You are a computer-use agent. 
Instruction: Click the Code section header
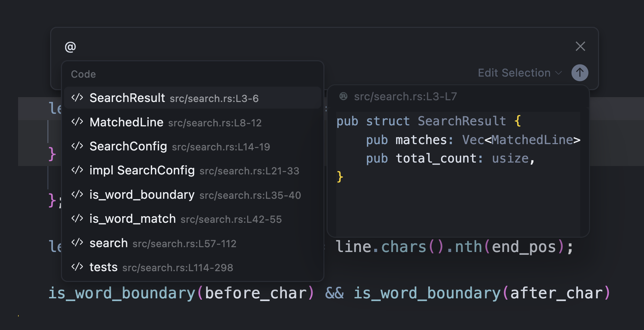click(83, 74)
